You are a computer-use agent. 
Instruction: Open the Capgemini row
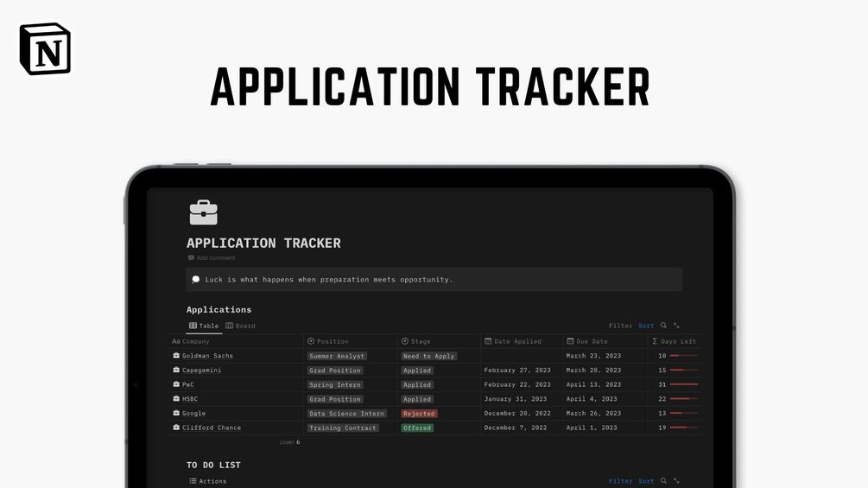click(x=201, y=371)
